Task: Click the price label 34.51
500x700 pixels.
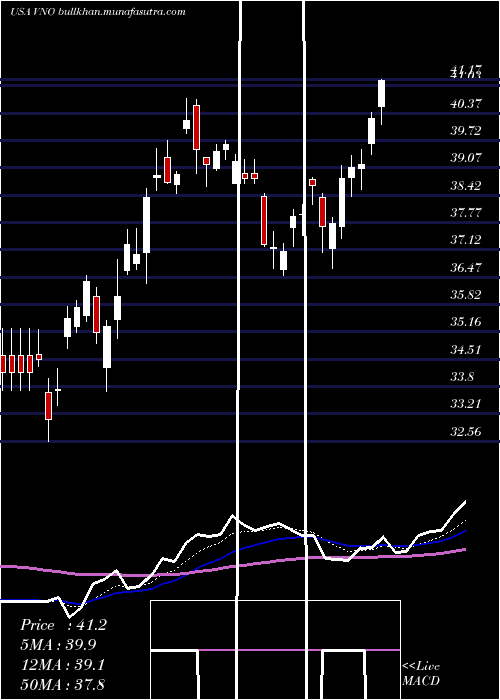Action: pyautogui.click(x=466, y=349)
